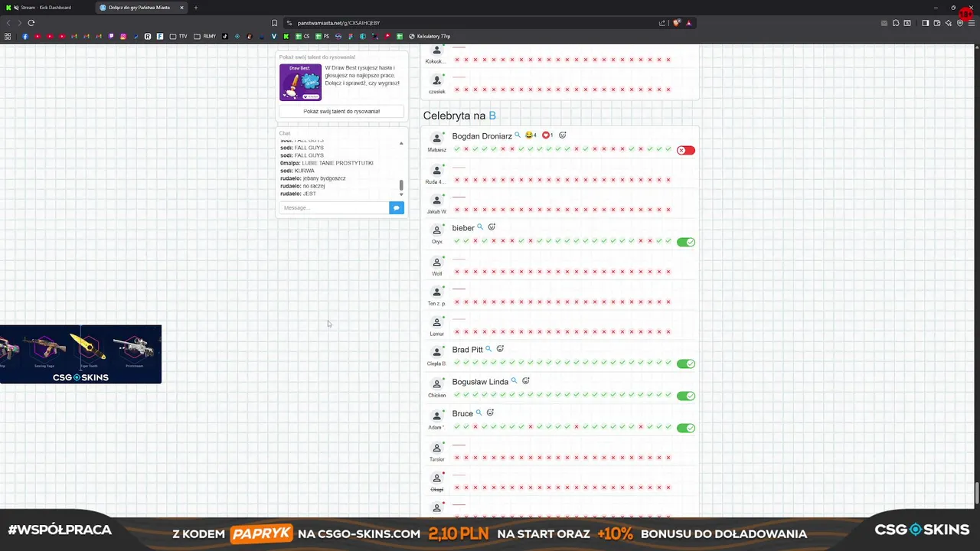Click the bookmark page icon in address bar
Viewport: 980px width, 551px height.
[275, 23]
